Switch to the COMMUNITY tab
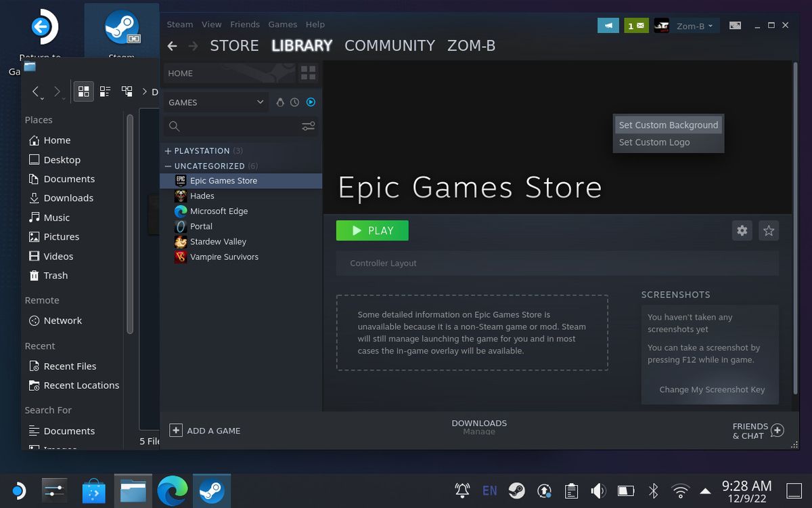 pyautogui.click(x=389, y=45)
